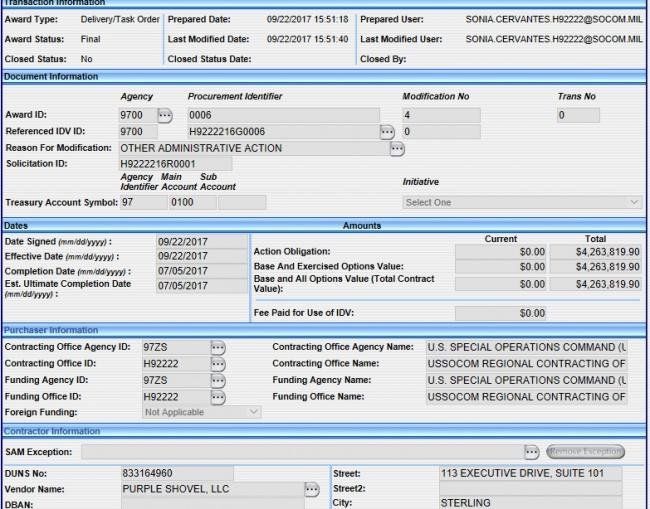Expand the Initiative 'Select One' dropdown
The width and height of the screenshot is (650, 509).
tap(521, 202)
